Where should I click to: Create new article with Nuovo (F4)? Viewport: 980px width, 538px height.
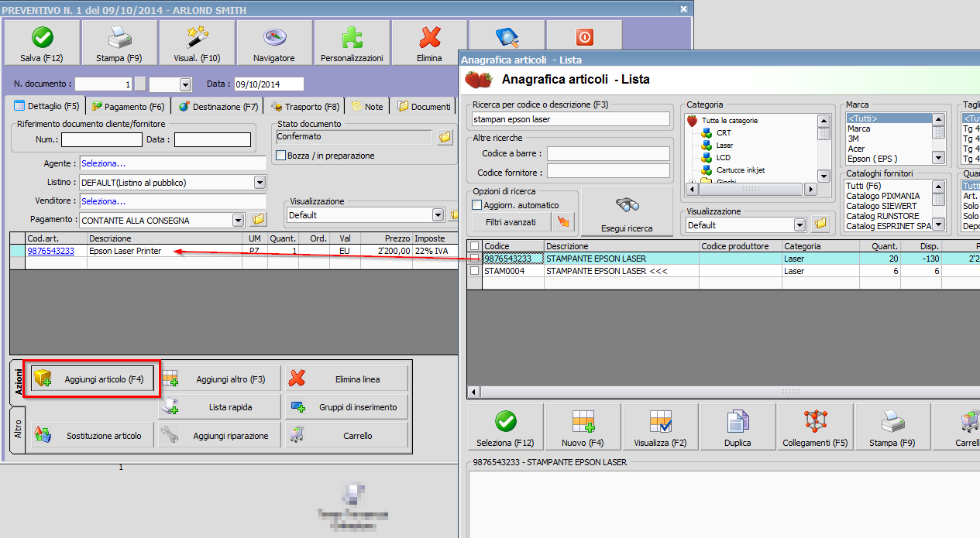[583, 428]
